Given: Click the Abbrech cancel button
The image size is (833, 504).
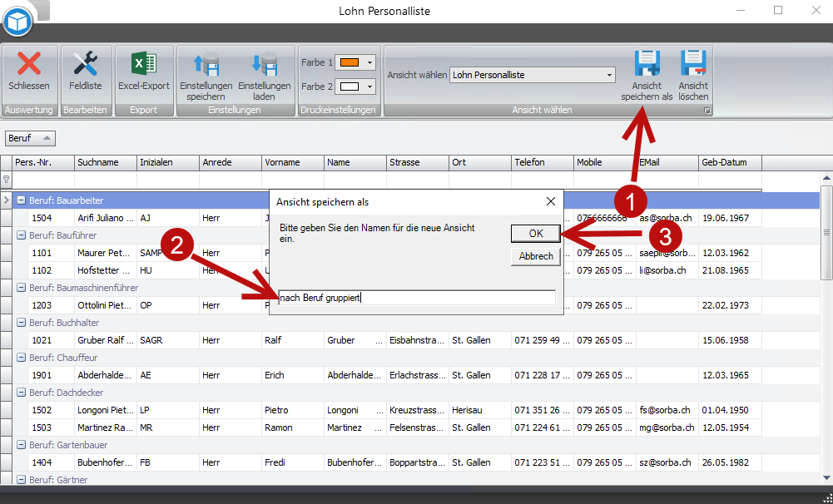Looking at the screenshot, I should (535, 256).
